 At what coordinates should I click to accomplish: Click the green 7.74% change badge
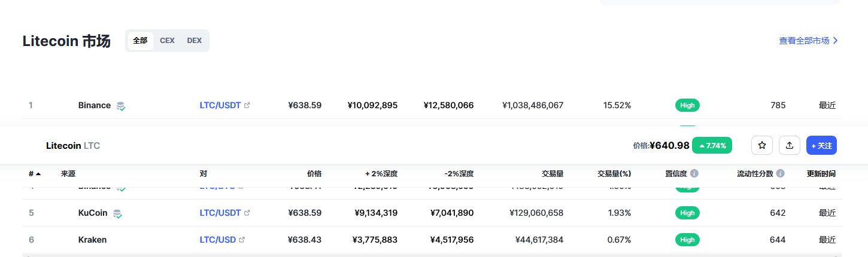point(712,145)
